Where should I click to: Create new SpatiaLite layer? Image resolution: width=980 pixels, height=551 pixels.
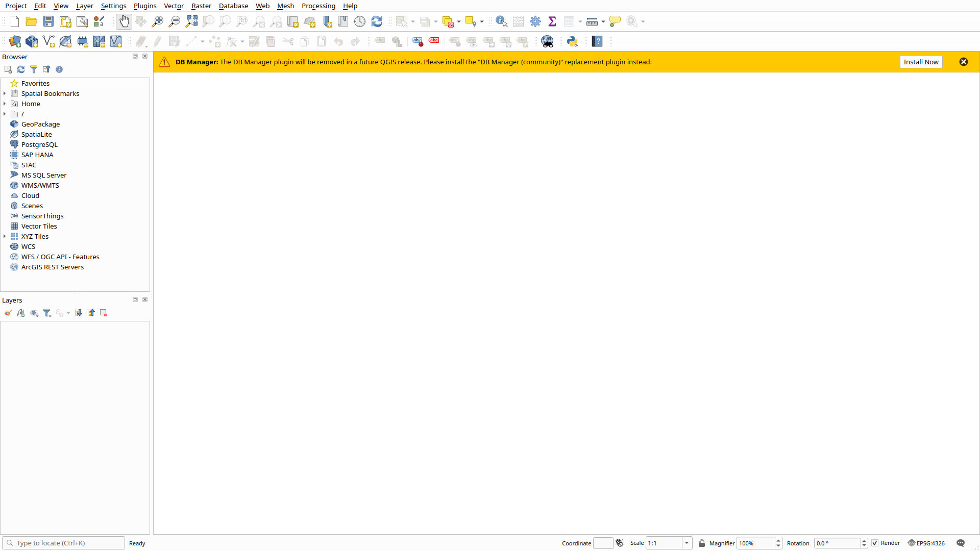tap(65, 41)
